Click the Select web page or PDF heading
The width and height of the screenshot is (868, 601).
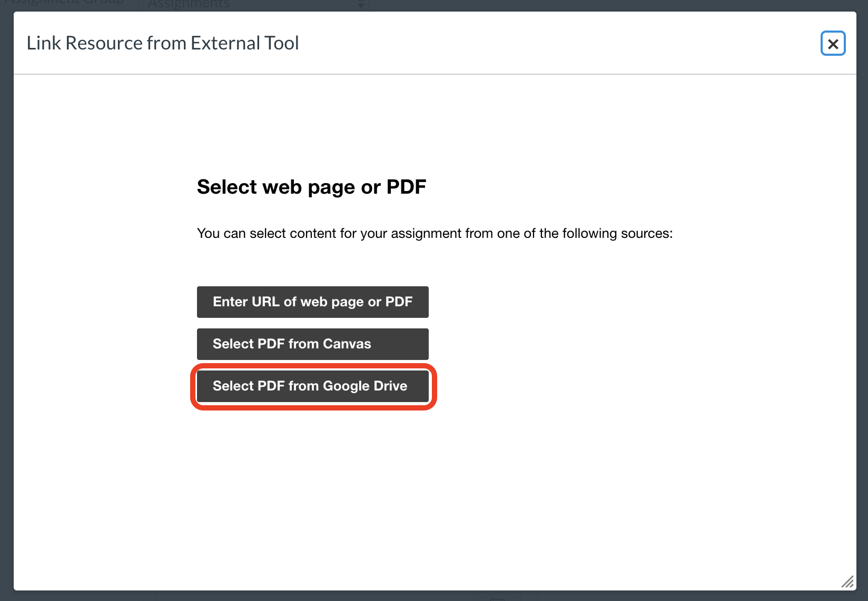(311, 187)
